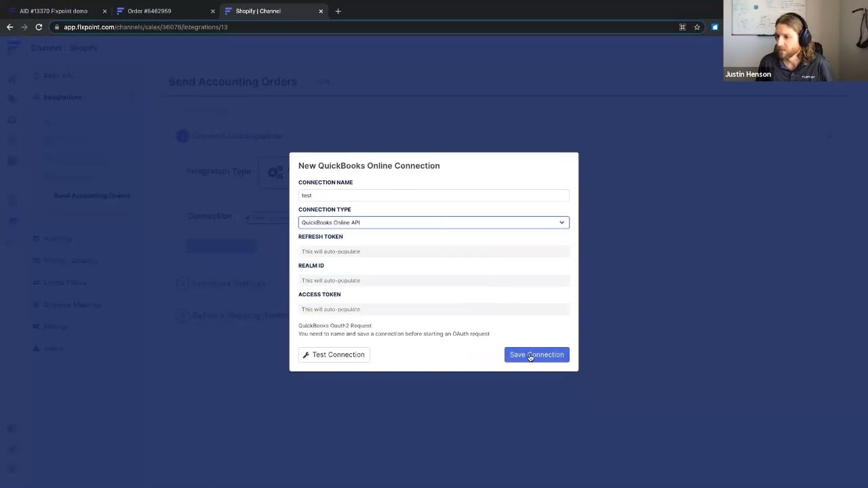Select Send Accounting Orders in the sidebar
Screen dimensions: 868x488
[92, 195]
